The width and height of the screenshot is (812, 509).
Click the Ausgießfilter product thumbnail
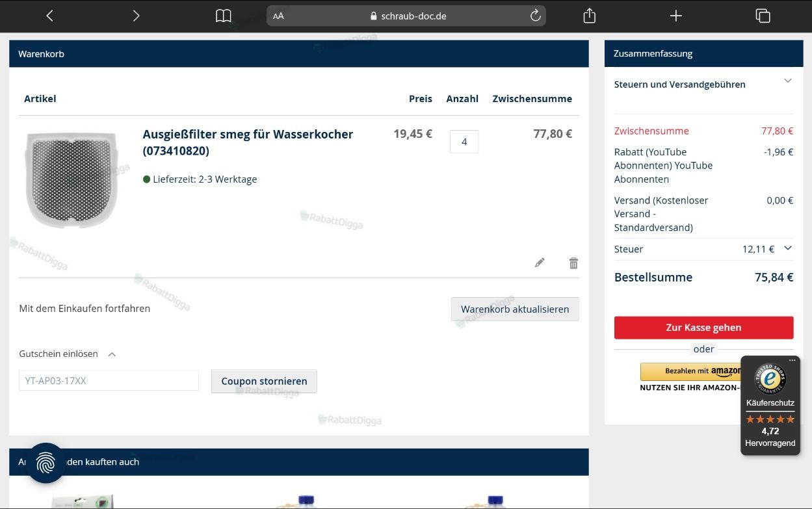click(x=72, y=179)
